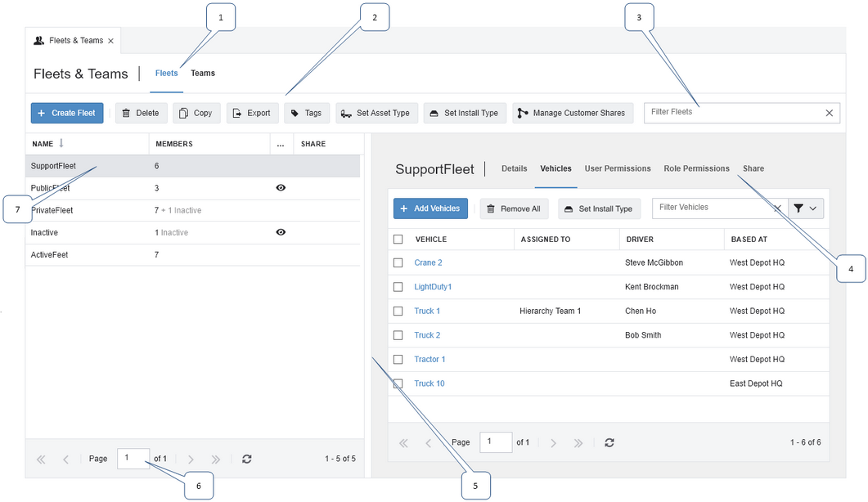Select the Inactive fleet row

click(192, 232)
